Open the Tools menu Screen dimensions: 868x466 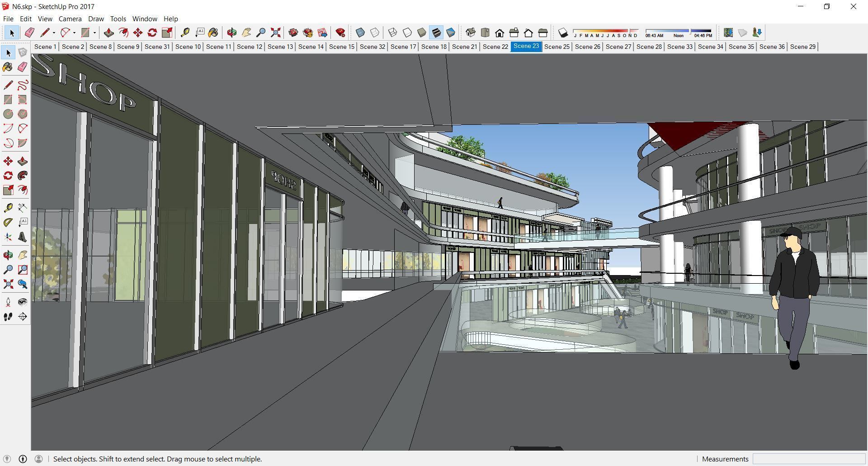118,19
